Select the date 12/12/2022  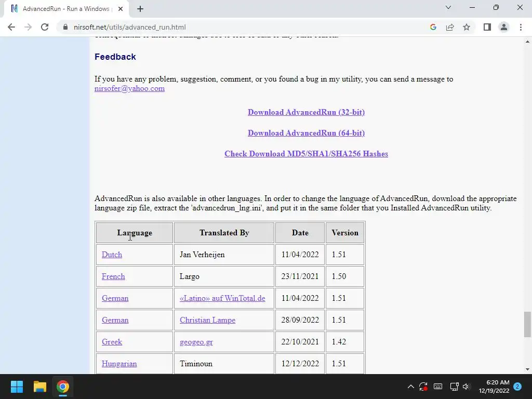[x=300, y=364]
